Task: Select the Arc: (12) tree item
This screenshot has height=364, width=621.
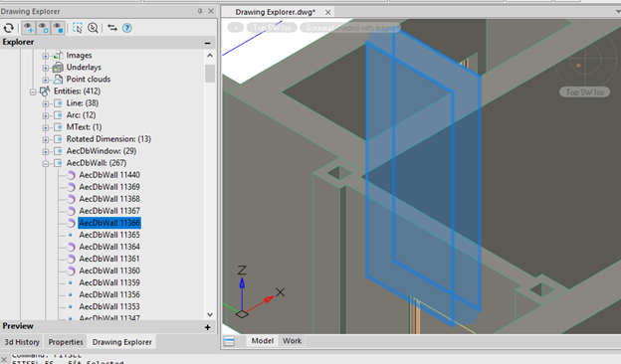Action: [x=81, y=115]
